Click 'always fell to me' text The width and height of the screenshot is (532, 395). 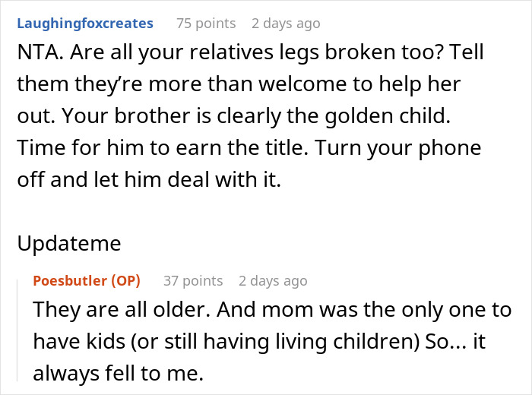coord(118,373)
